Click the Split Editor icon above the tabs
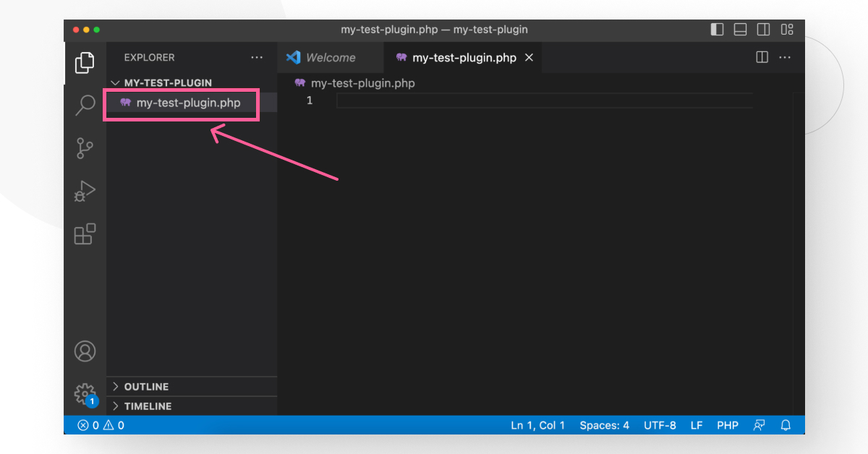The image size is (868, 454). click(762, 57)
